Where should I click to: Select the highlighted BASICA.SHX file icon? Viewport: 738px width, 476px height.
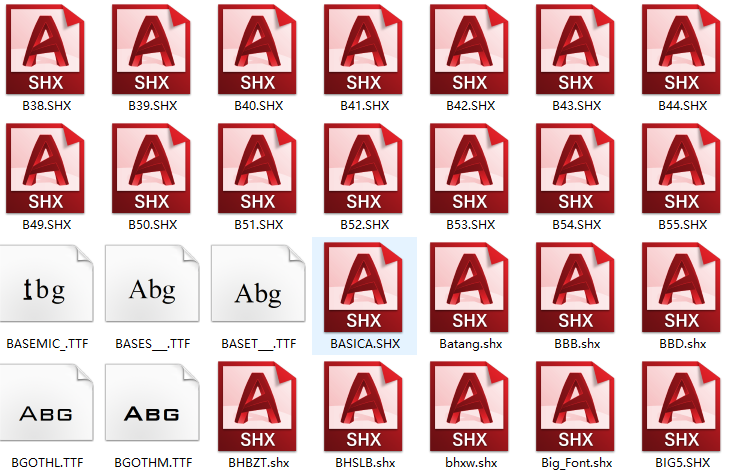tap(363, 287)
